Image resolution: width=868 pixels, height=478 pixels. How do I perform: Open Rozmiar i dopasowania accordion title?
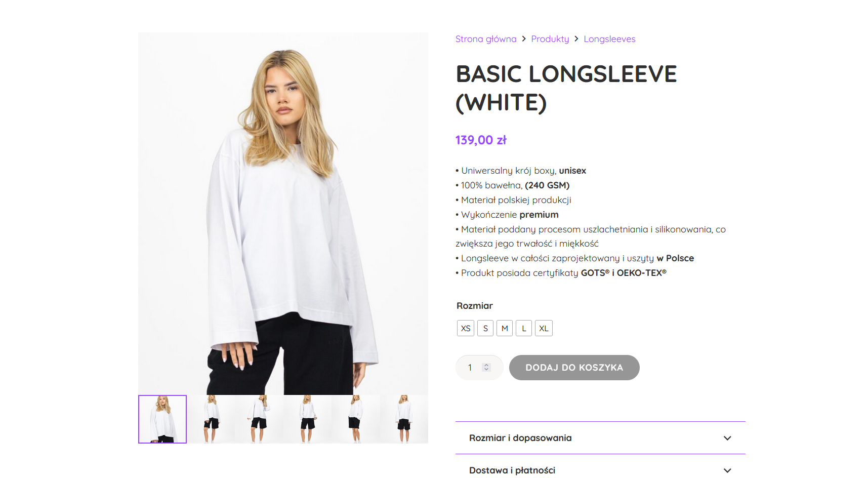[520, 438]
